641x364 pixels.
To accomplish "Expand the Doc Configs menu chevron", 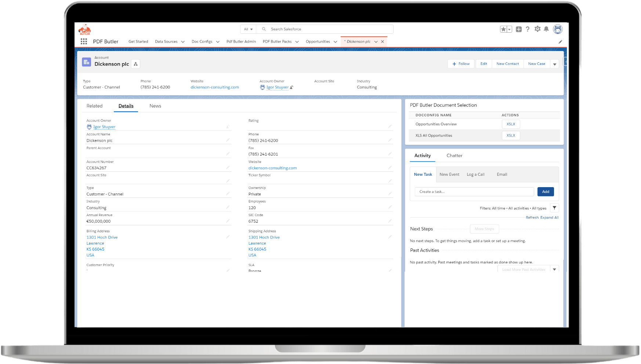I will [218, 42].
